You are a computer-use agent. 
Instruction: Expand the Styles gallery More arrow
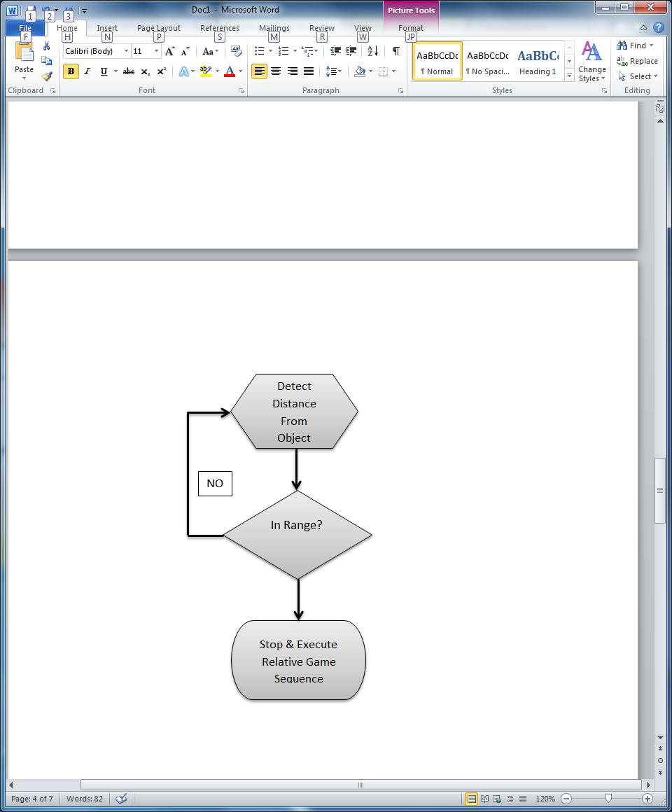pyautogui.click(x=569, y=75)
